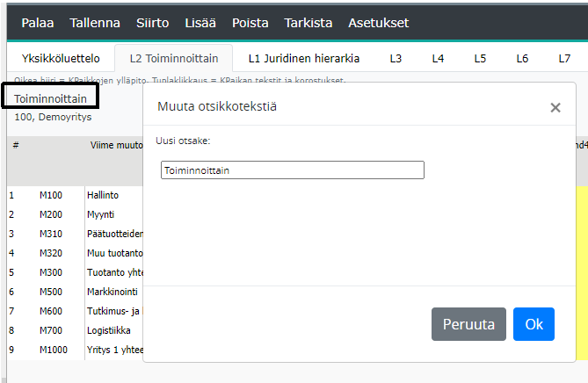This screenshot has width=588, height=383.
Task: Click the Ok button
Action: pyautogui.click(x=534, y=324)
